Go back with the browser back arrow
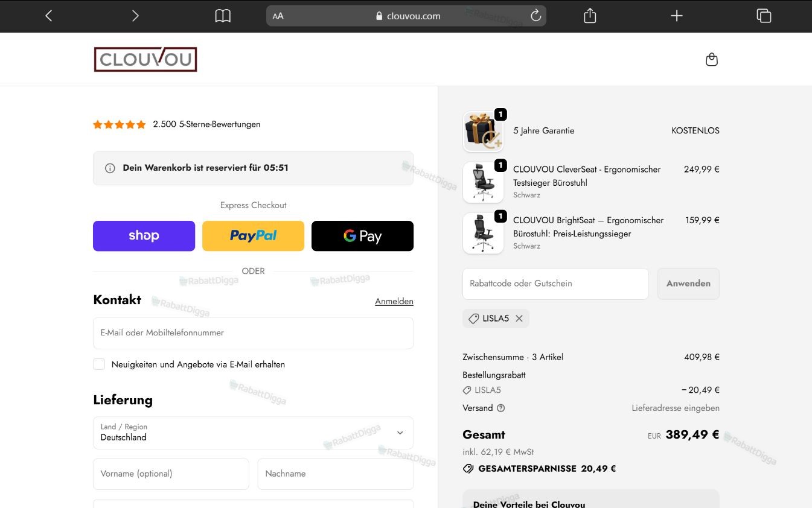Screen dimensions: 812x508 [49, 16]
